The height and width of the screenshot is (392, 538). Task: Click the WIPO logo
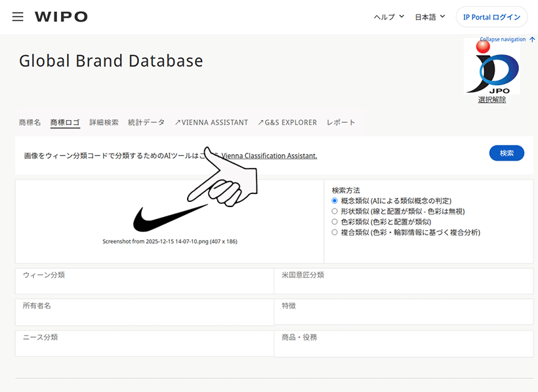(x=61, y=17)
